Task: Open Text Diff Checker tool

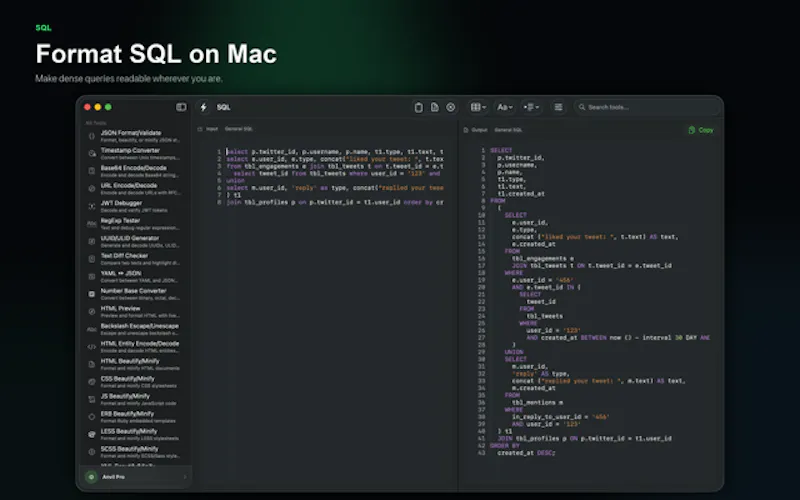Action: click(x=136, y=259)
